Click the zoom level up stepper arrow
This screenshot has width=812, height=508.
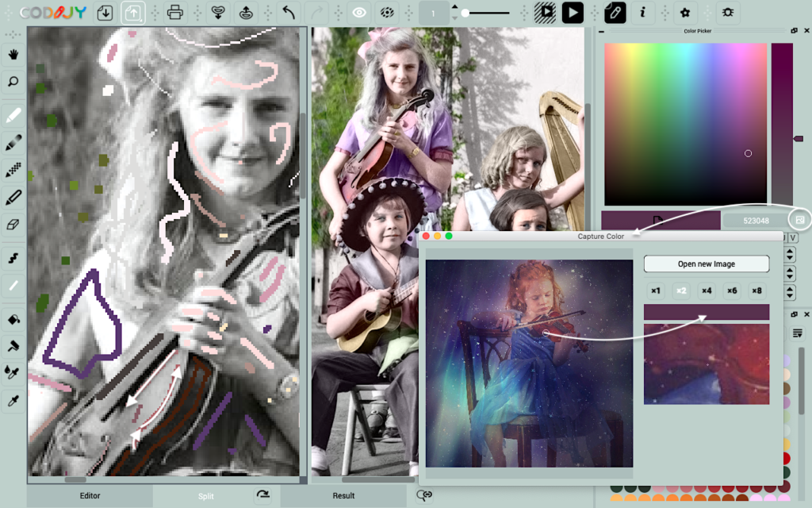click(x=454, y=6)
